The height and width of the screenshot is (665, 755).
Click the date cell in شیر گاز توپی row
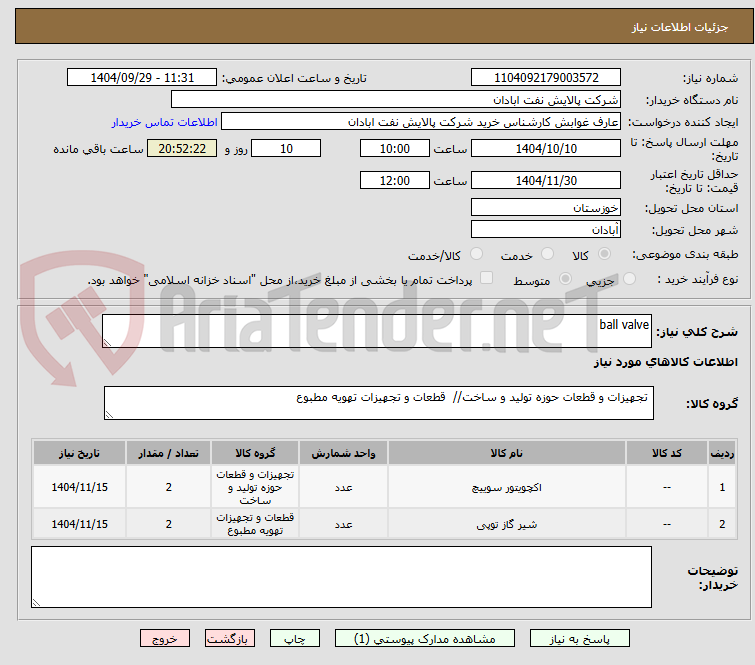(79, 524)
